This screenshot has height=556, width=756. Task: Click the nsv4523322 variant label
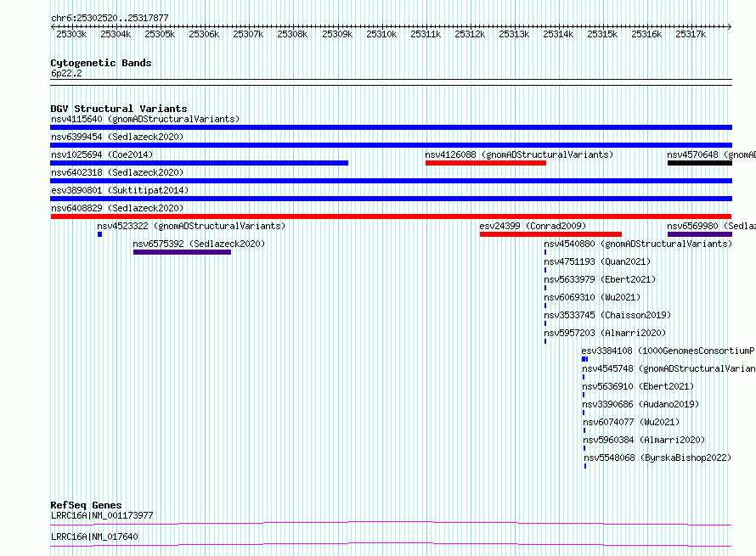pos(191,226)
